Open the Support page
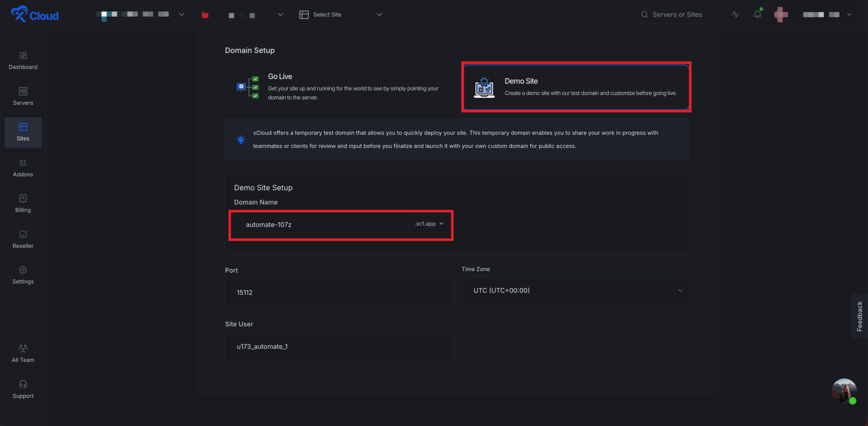Screen dimensions: 868x426 click(x=23, y=389)
